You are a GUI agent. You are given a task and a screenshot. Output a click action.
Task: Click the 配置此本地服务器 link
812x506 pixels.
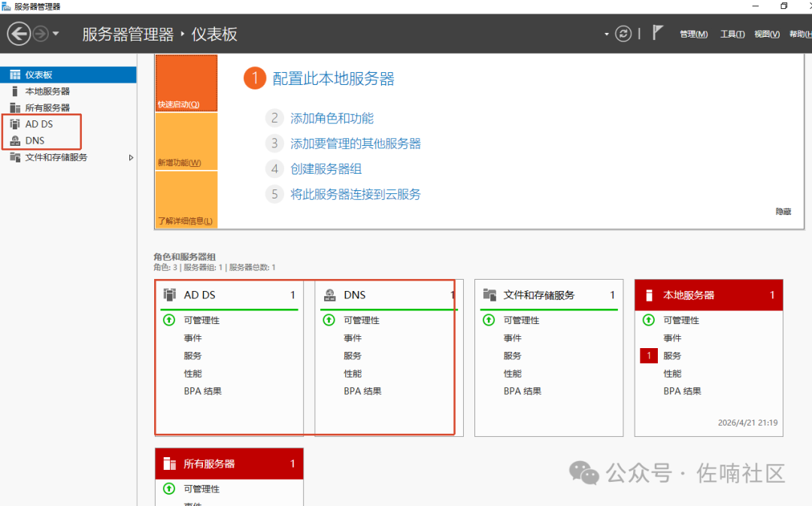point(334,79)
